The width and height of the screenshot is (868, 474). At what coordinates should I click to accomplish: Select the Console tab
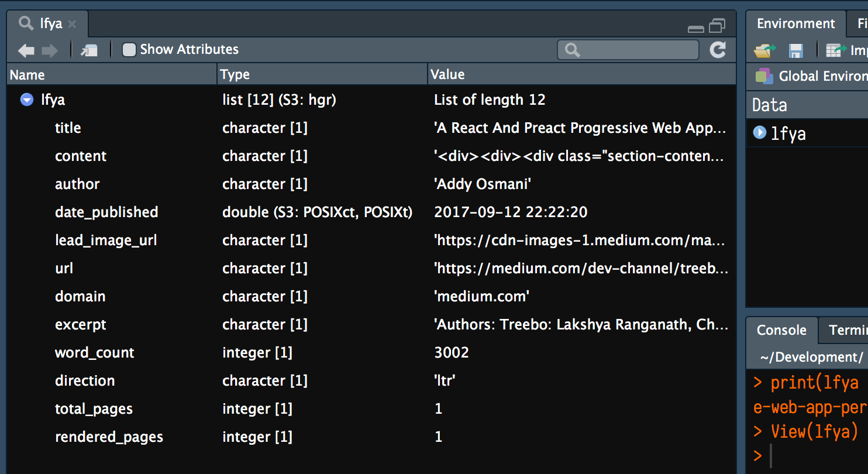(x=782, y=330)
